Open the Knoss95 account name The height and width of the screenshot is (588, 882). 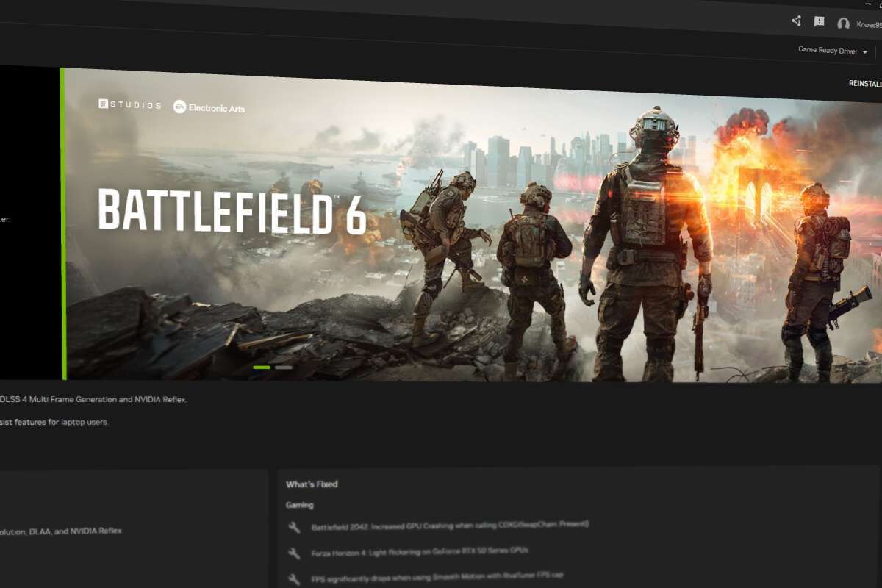869,25
